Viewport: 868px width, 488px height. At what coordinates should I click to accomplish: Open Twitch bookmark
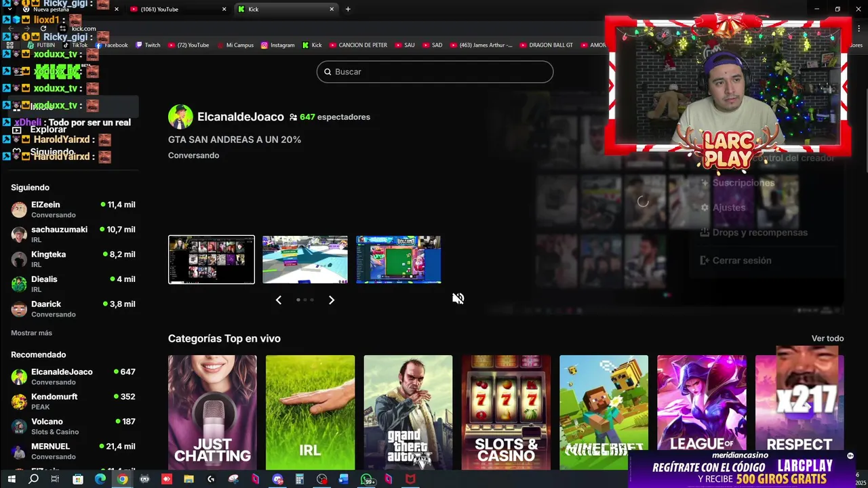(148, 45)
